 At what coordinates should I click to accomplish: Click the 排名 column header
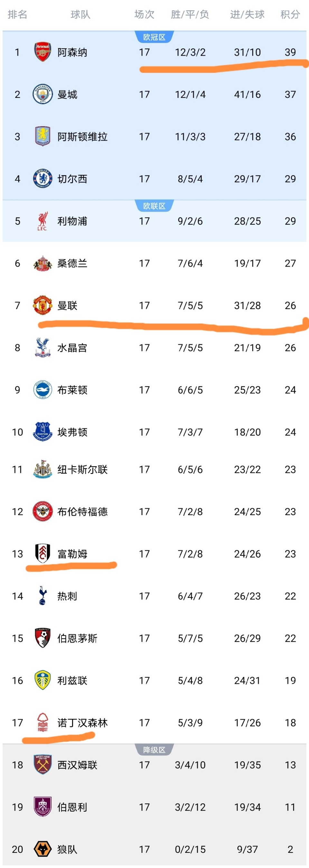(17, 14)
